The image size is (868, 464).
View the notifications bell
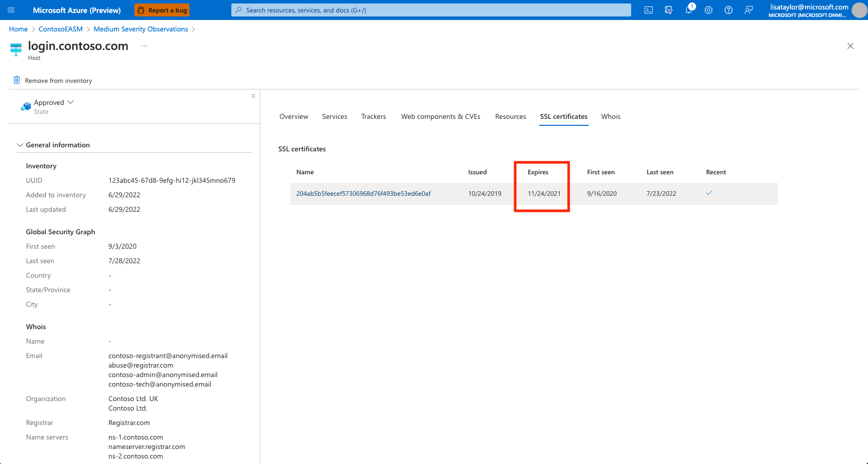point(688,9)
